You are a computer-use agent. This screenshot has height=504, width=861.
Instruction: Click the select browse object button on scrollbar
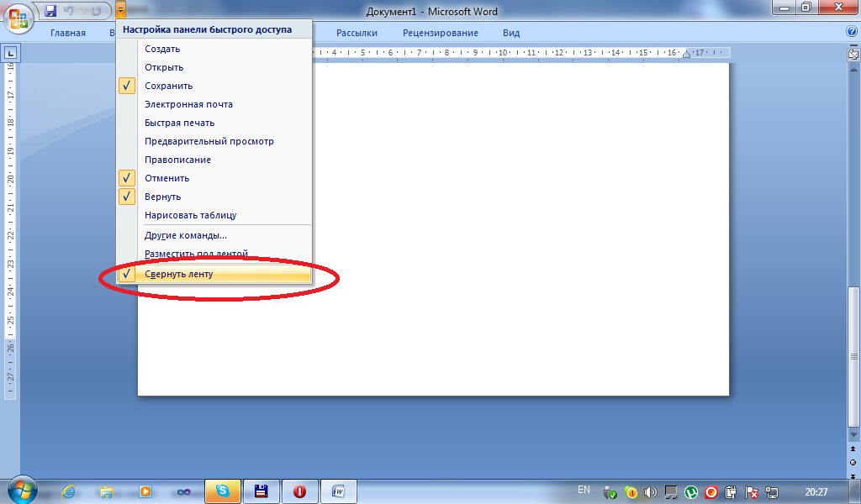pyautogui.click(x=853, y=463)
